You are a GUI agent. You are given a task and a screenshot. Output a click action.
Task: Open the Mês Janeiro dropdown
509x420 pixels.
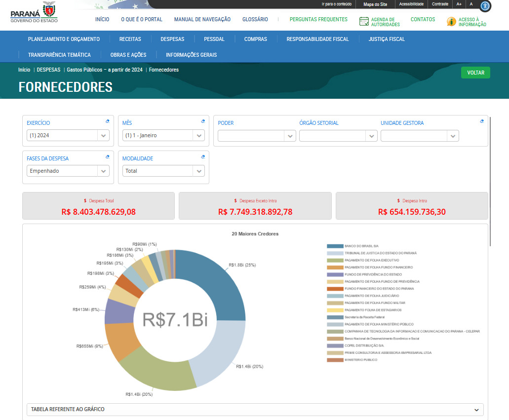(163, 135)
